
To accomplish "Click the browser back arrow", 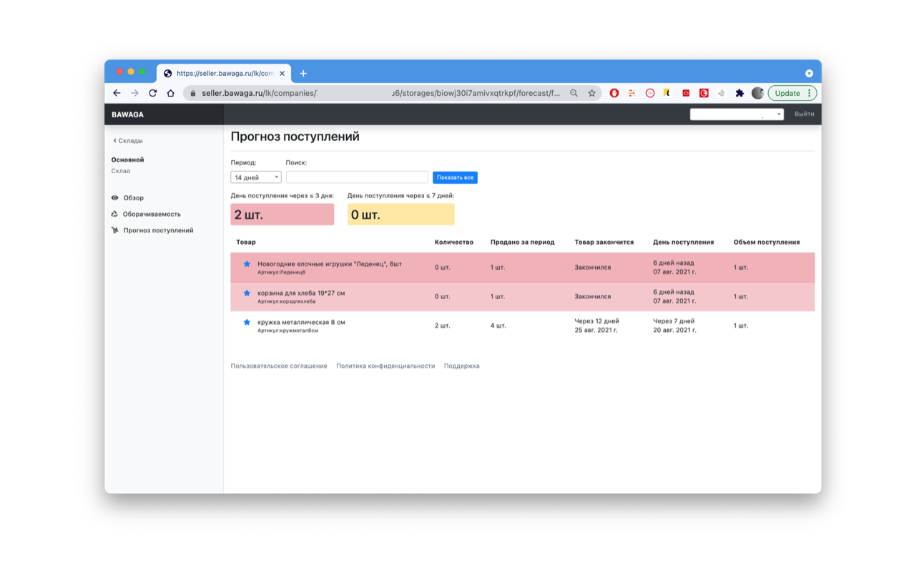I will tap(117, 93).
